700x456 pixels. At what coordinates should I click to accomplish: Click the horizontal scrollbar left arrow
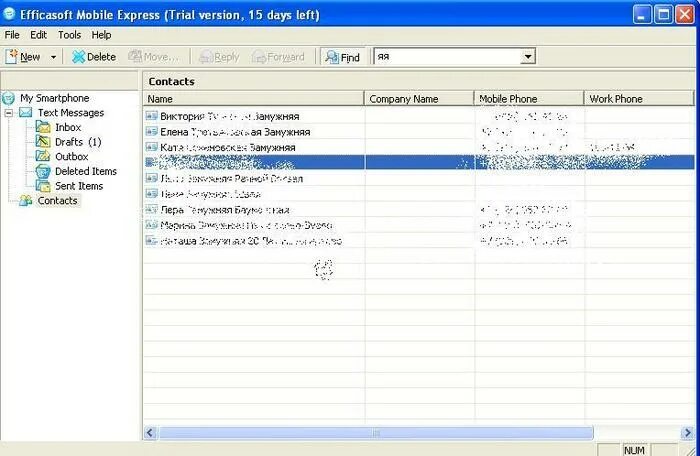(x=150, y=432)
